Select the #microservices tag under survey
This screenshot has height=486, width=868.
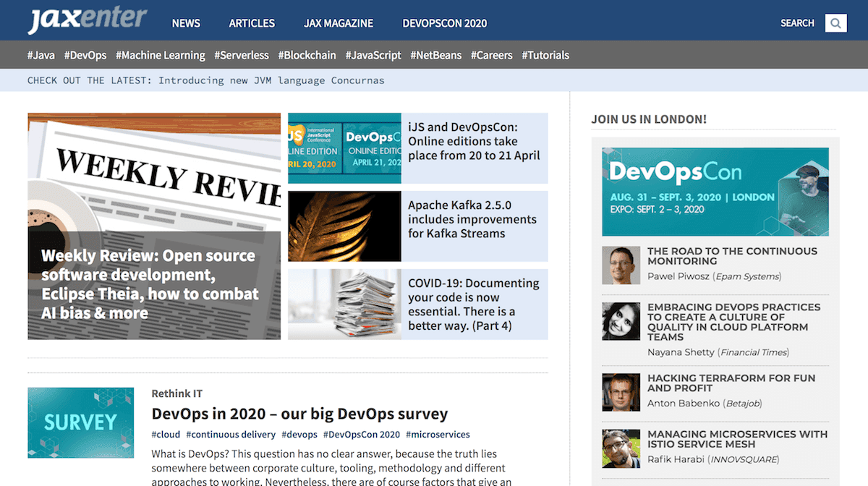click(x=438, y=435)
